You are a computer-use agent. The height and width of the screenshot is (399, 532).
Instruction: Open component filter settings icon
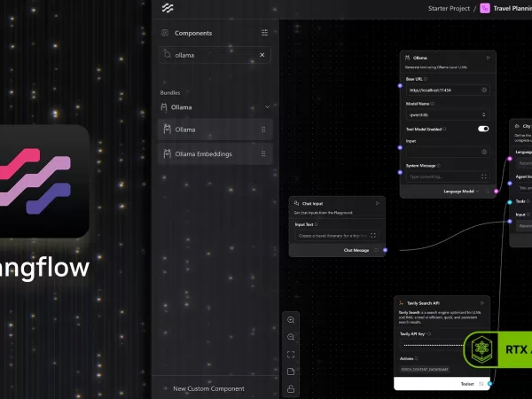(263, 33)
